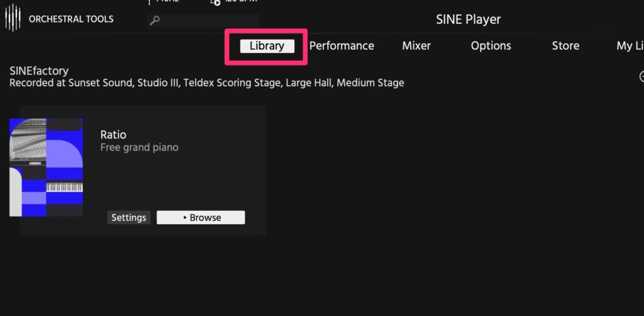Switch to the Performance tab
644x316 pixels.
tap(341, 46)
